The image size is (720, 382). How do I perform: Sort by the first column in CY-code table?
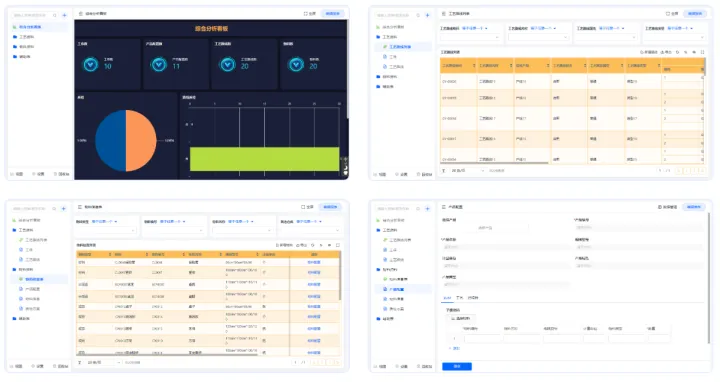coord(474,66)
